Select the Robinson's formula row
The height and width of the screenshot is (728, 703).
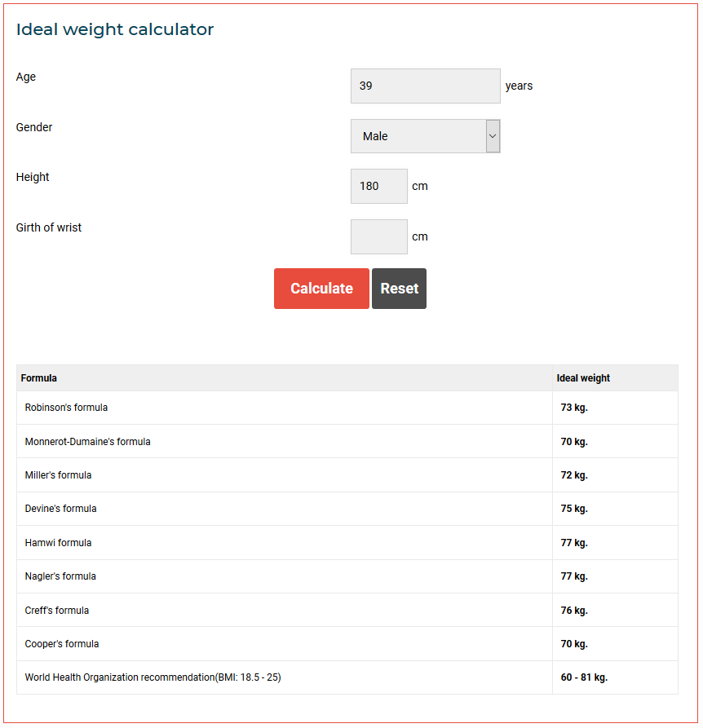click(x=66, y=408)
